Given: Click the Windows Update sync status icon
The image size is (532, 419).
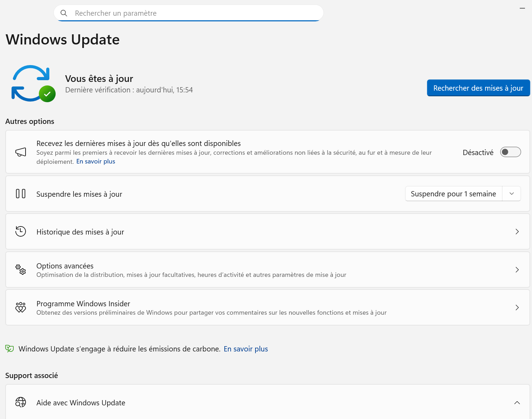Looking at the screenshot, I should pyautogui.click(x=33, y=84).
